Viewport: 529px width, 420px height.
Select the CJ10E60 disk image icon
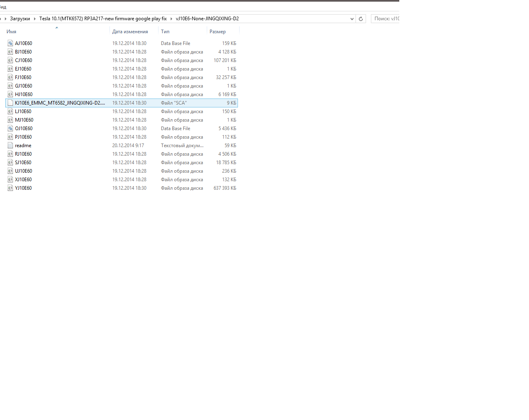click(11, 60)
